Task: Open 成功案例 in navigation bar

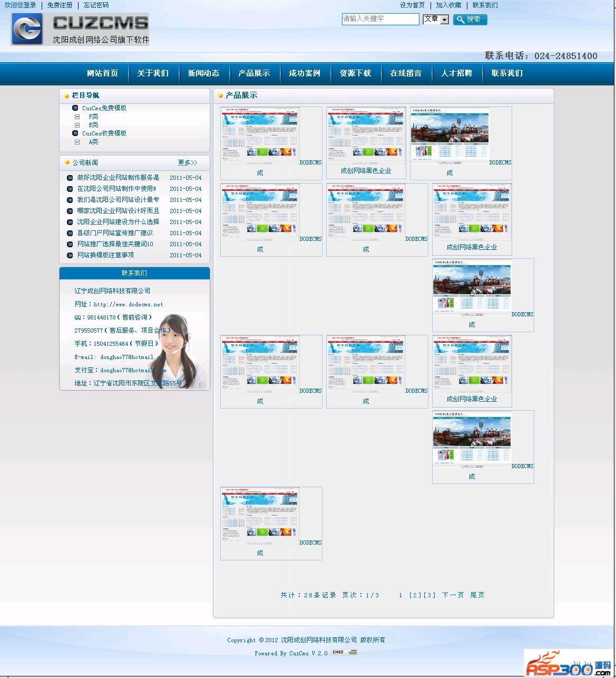Action: (305, 73)
